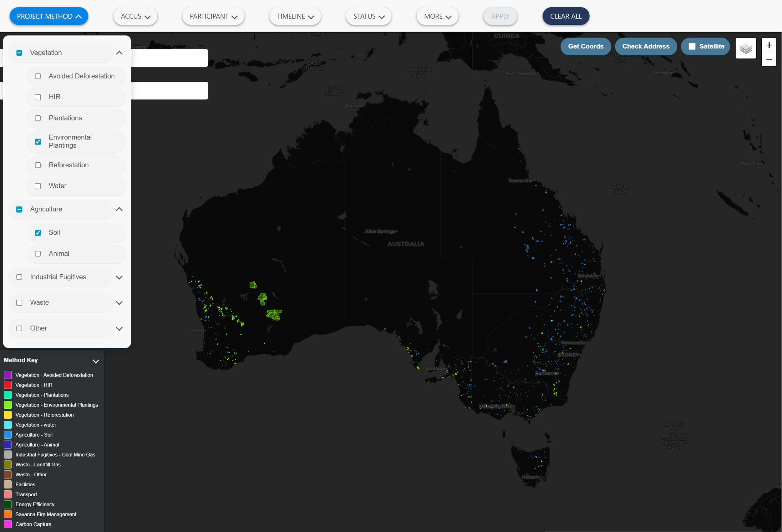The image size is (782, 532).
Task: Expand the Waste category chevron
Action: pos(119,303)
